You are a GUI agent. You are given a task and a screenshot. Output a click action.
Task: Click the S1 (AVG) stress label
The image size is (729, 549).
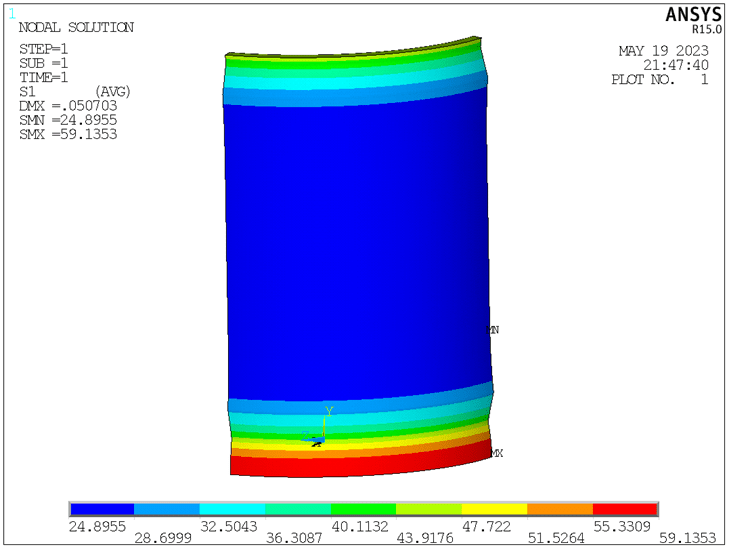tap(75, 92)
